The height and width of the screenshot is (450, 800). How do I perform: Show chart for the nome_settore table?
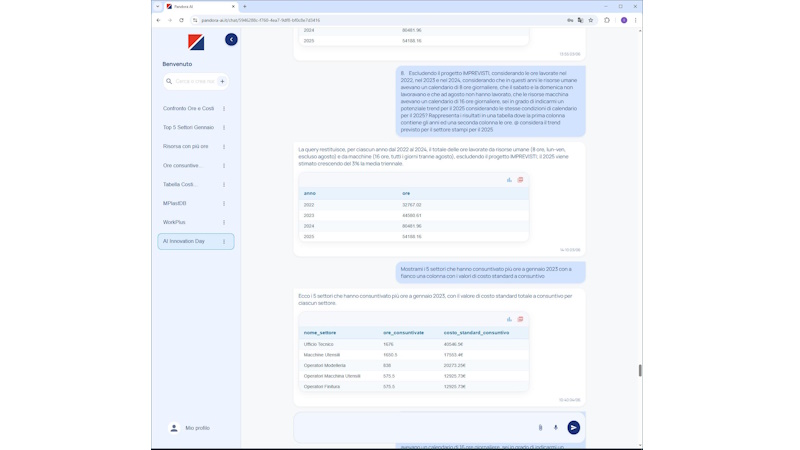(509, 319)
